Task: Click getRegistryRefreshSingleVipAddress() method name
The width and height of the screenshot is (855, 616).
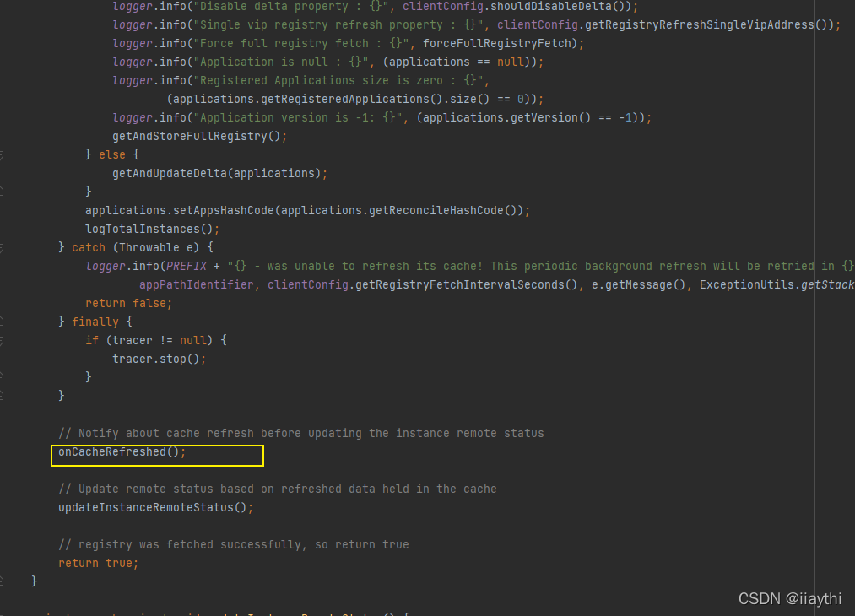Action: click(706, 25)
